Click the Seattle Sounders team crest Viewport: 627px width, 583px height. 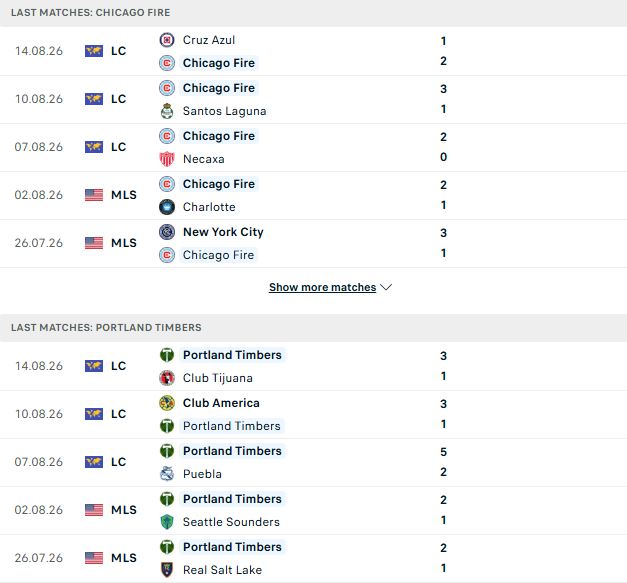coord(167,522)
